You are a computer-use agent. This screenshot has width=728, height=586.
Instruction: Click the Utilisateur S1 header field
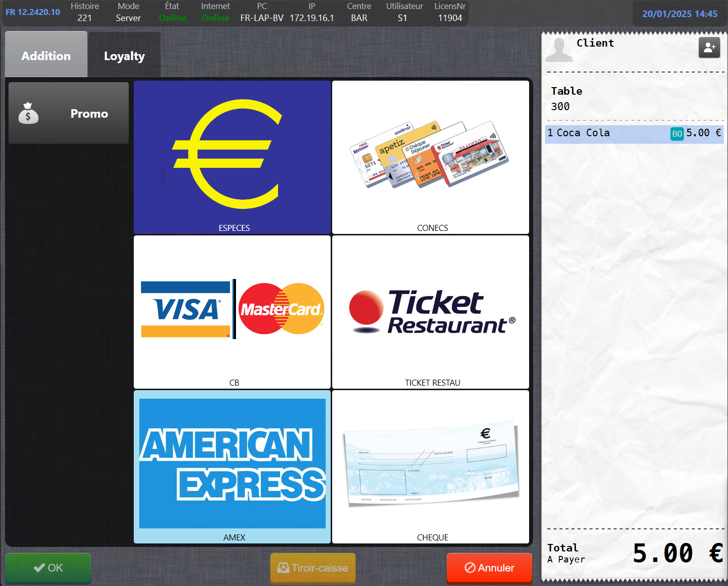pos(404,13)
